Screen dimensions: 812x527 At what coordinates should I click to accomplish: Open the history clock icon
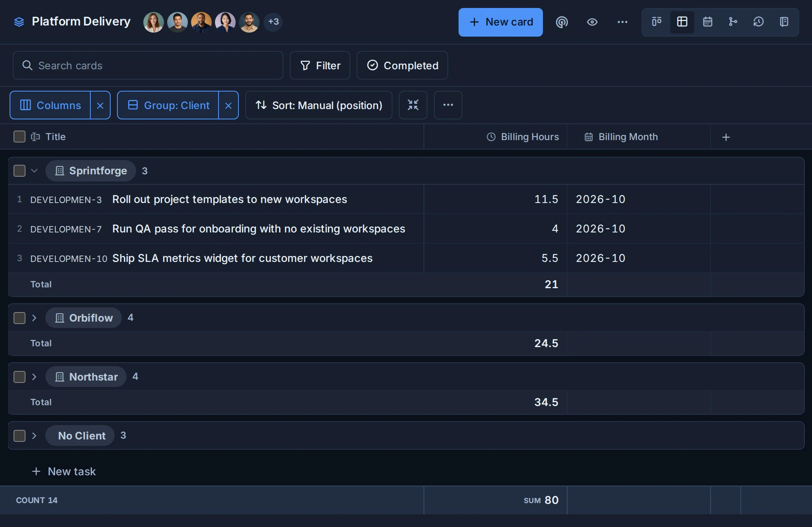759,22
